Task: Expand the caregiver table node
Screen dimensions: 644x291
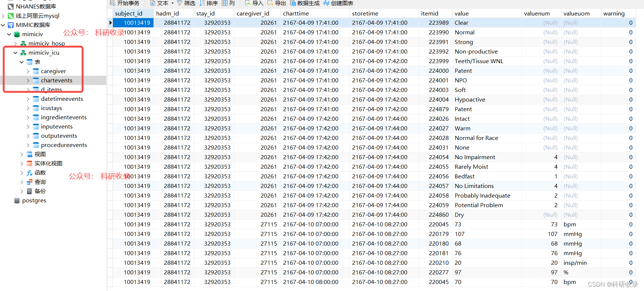Action: (28, 71)
